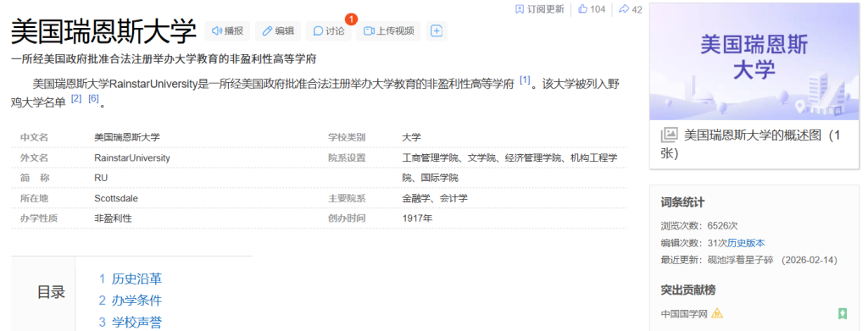Click the 播报 speaker button

tap(227, 31)
